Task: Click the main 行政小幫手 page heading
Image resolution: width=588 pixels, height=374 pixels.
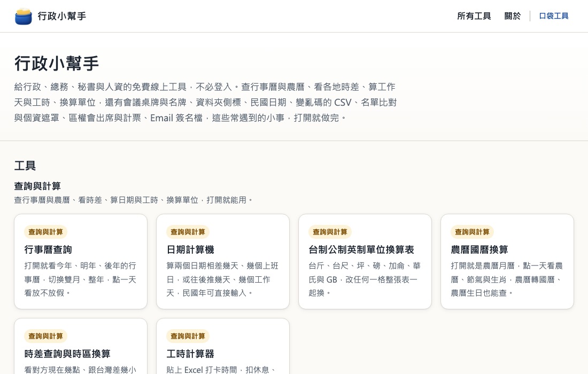Action: [57, 64]
